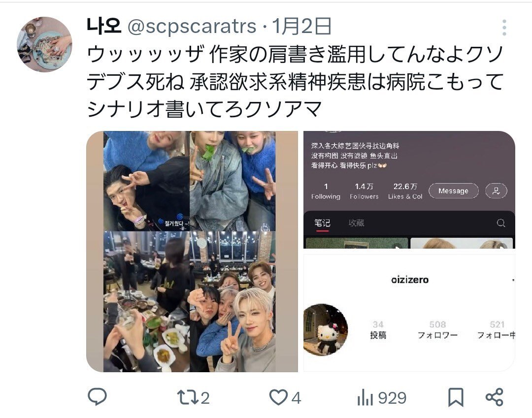The width and height of the screenshot is (532, 418).
Task: Open the 1月2日 timestamp link
Action: 301,26
